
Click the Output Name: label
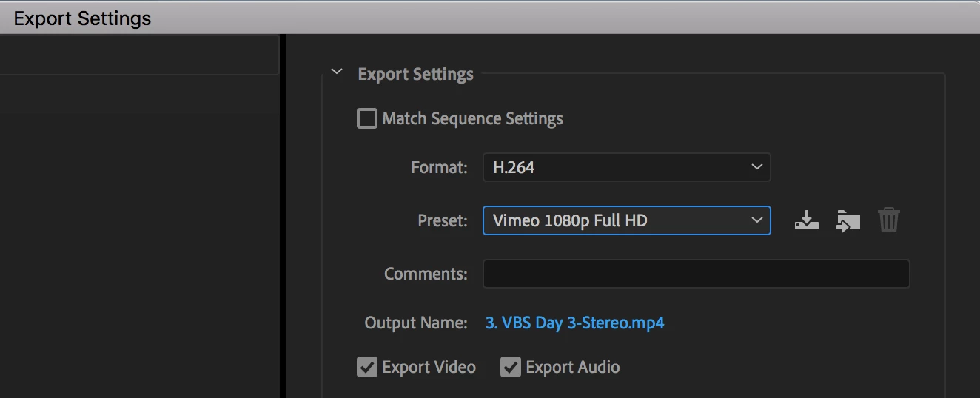(416, 323)
